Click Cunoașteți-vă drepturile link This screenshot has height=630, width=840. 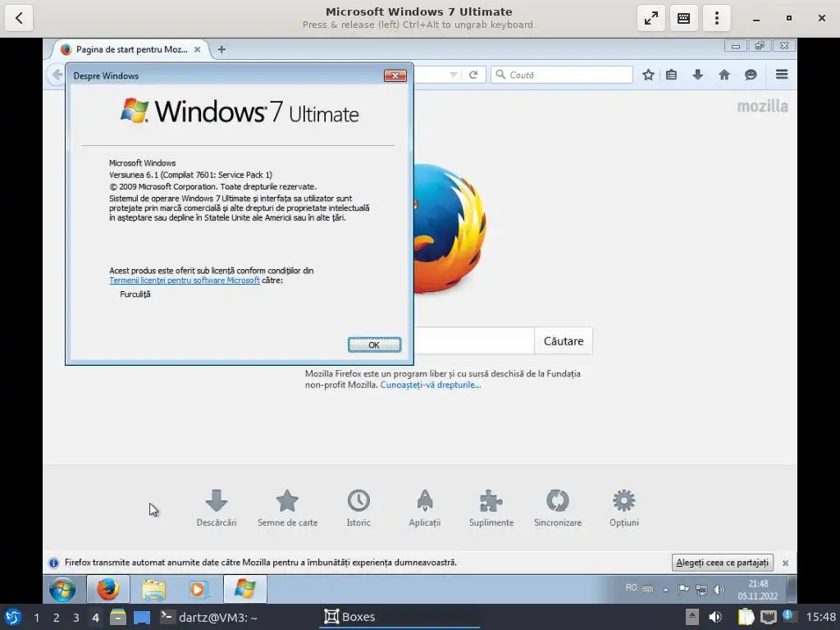[431, 385]
